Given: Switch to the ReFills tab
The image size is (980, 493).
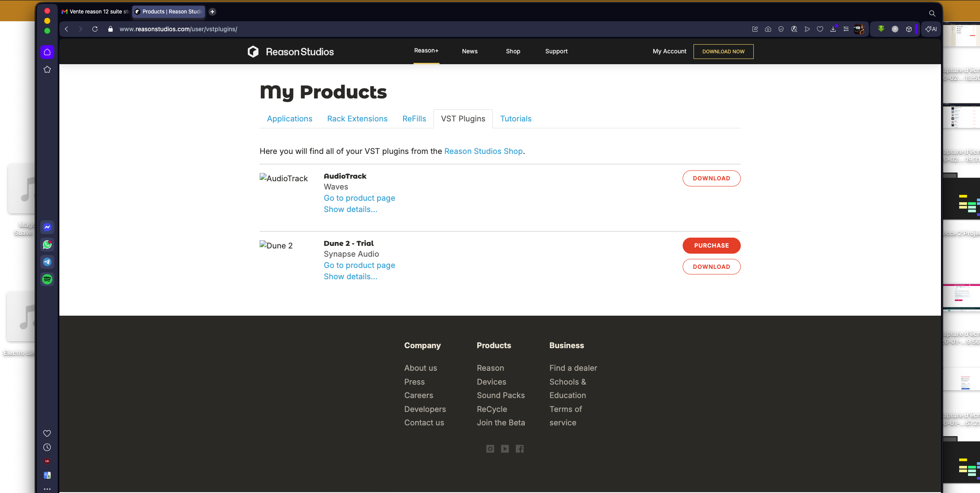Looking at the screenshot, I should click(414, 119).
